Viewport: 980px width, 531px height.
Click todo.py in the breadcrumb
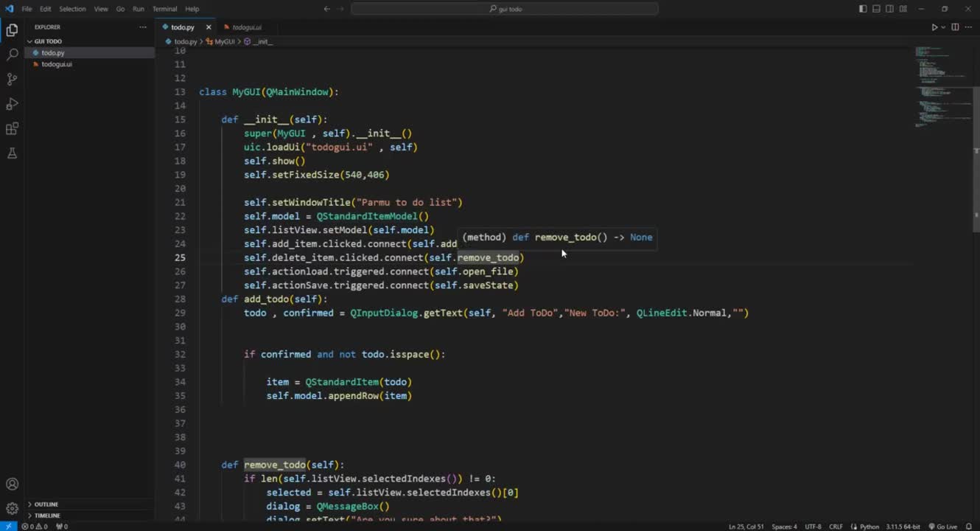coord(185,42)
